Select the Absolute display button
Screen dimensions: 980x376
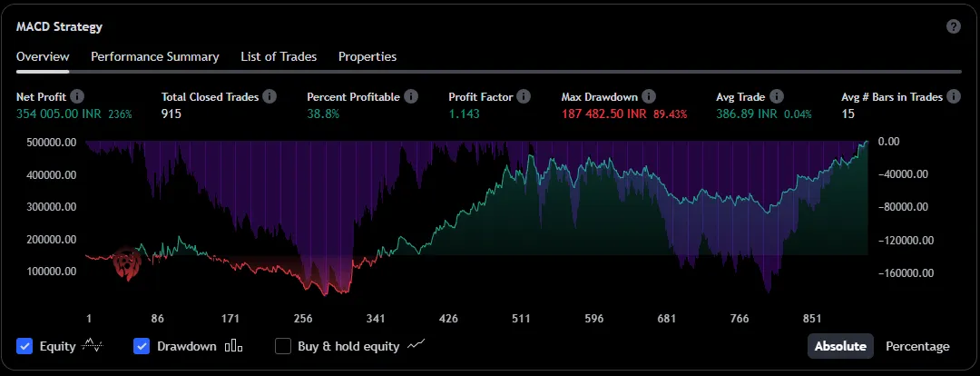(840, 346)
